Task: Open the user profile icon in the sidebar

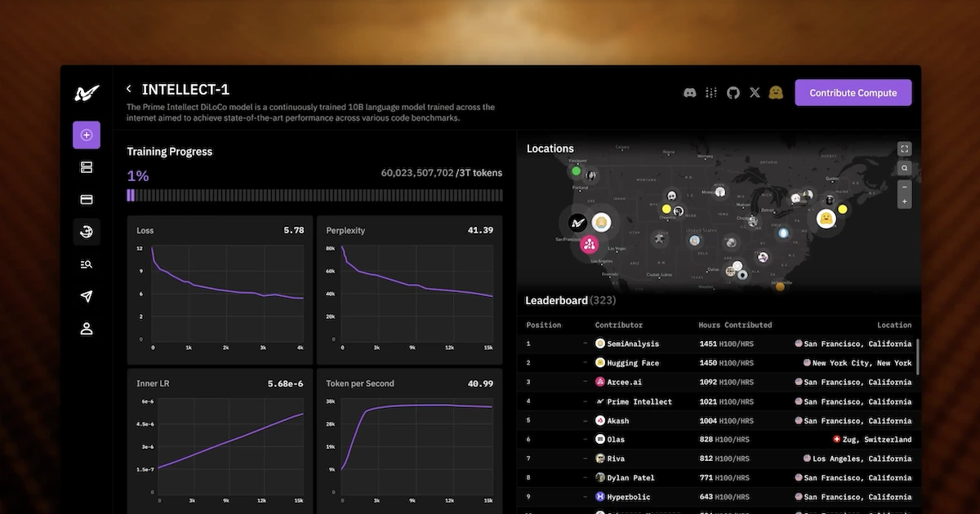Action: tap(87, 329)
